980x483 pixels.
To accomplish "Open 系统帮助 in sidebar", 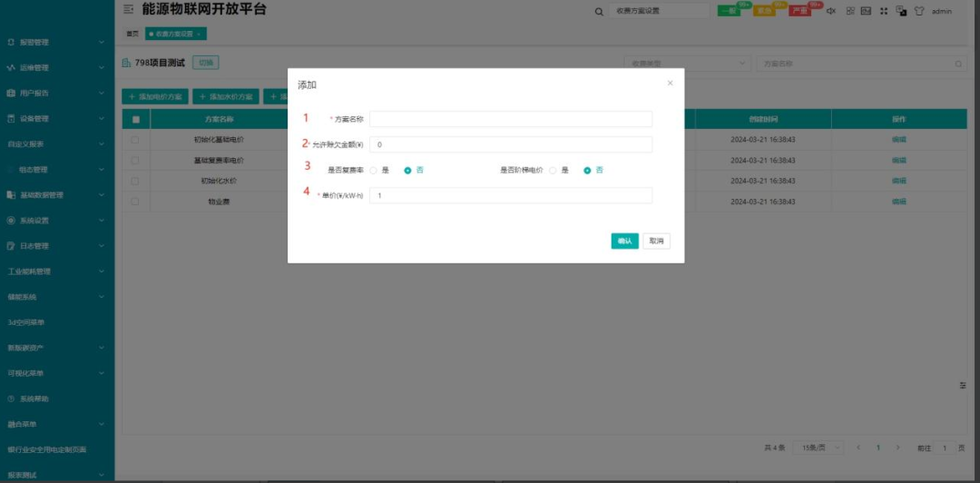I will [57, 399].
